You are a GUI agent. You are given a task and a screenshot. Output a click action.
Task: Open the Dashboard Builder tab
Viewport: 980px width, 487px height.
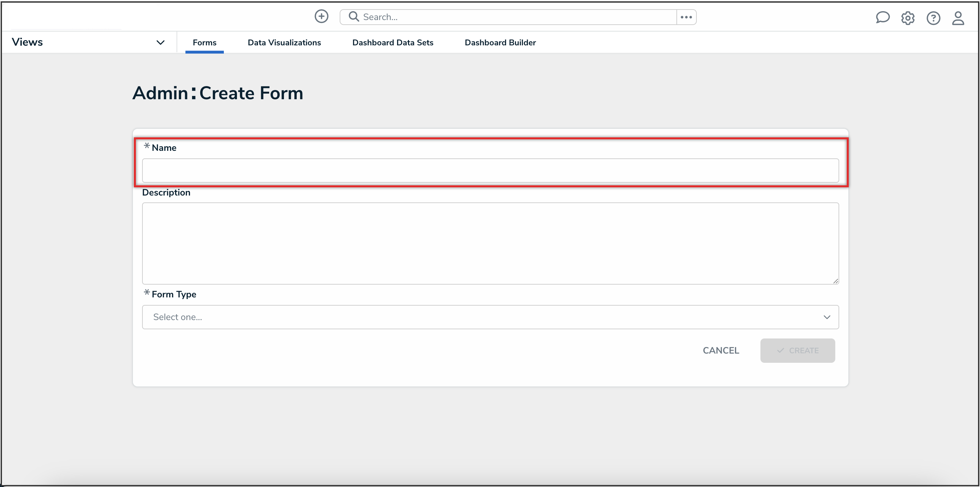500,42
